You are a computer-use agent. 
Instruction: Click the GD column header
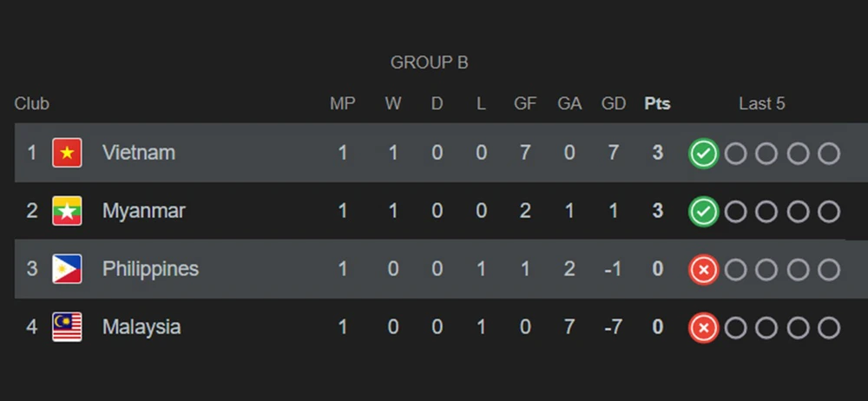point(614,104)
